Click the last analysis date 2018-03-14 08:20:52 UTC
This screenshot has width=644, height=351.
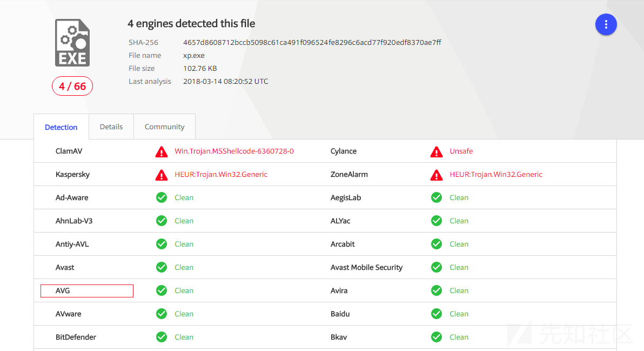click(x=225, y=81)
